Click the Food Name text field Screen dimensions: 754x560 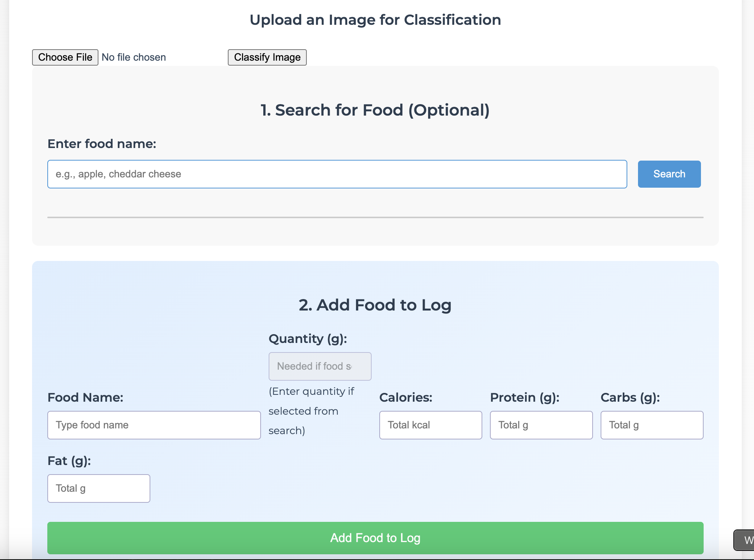[154, 425]
